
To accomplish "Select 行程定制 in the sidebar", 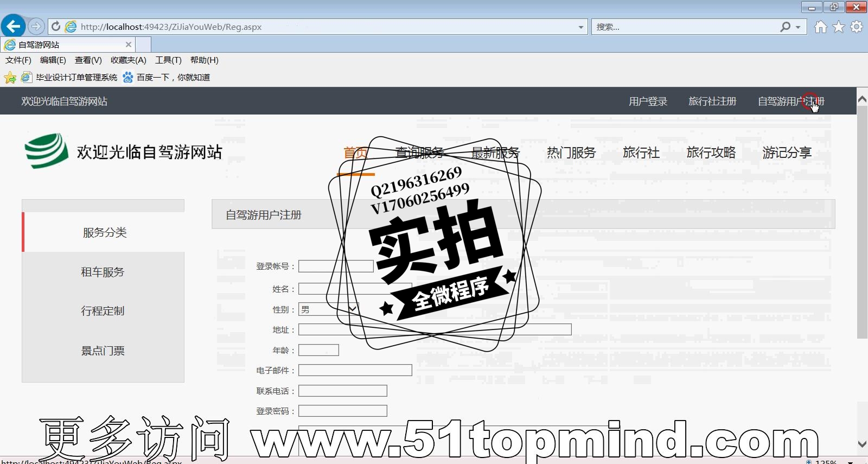I will tap(103, 311).
